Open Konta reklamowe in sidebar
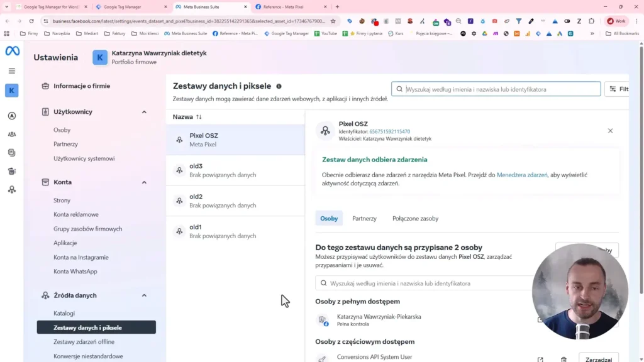Image resolution: width=644 pixels, height=362 pixels. coord(76,214)
